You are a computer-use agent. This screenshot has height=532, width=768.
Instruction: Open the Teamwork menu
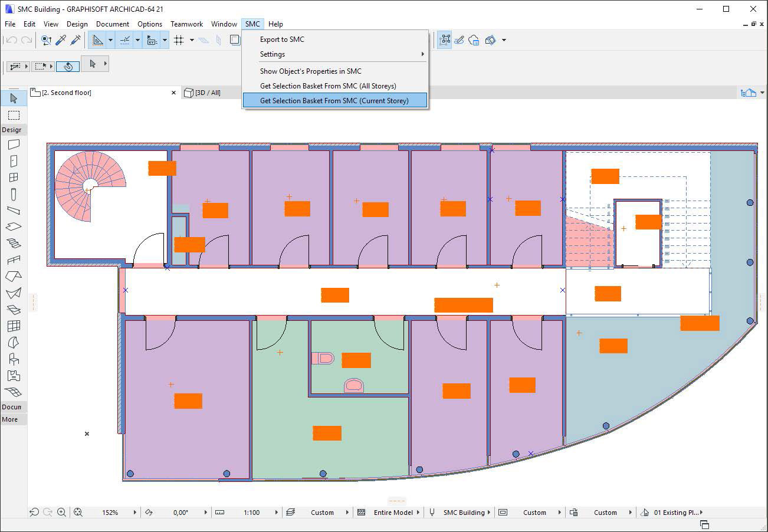[186, 24]
